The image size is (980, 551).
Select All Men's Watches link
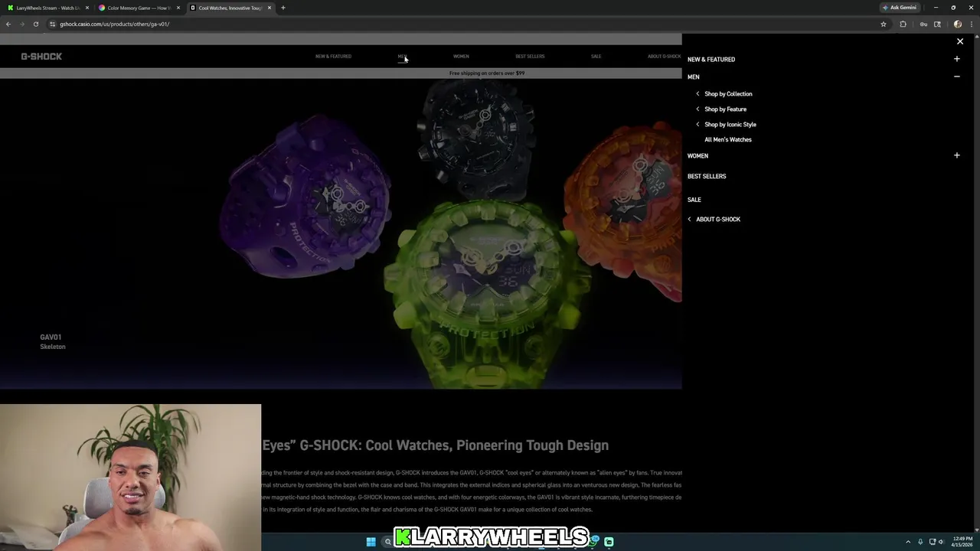(728, 140)
